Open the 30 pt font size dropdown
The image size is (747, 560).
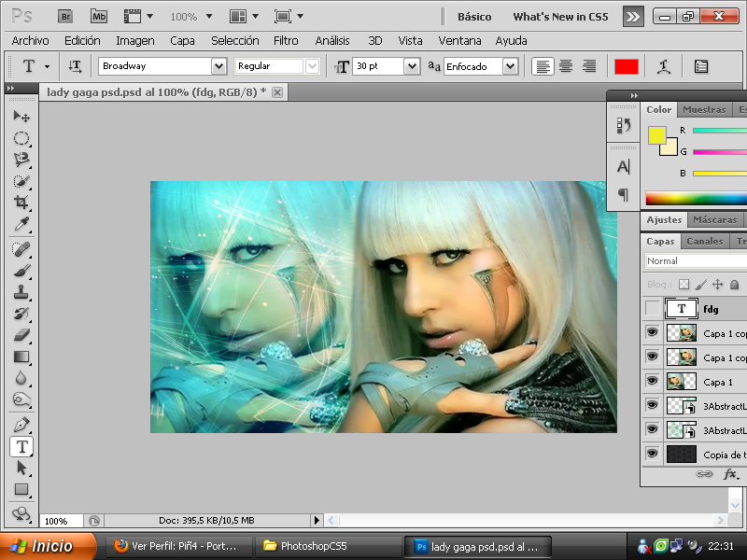coord(412,66)
